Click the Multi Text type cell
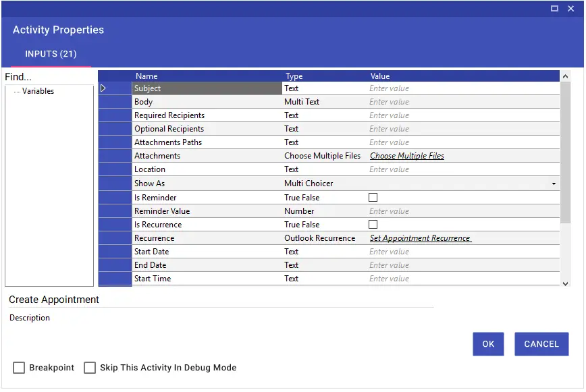 click(325, 102)
